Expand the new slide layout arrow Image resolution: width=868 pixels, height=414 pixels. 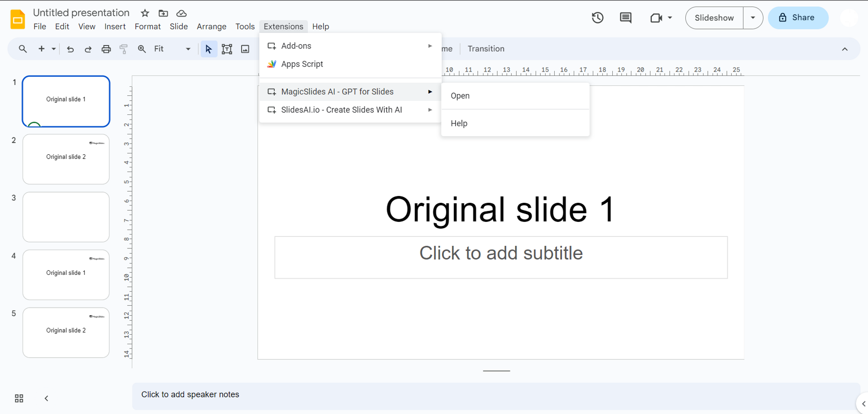click(x=54, y=49)
